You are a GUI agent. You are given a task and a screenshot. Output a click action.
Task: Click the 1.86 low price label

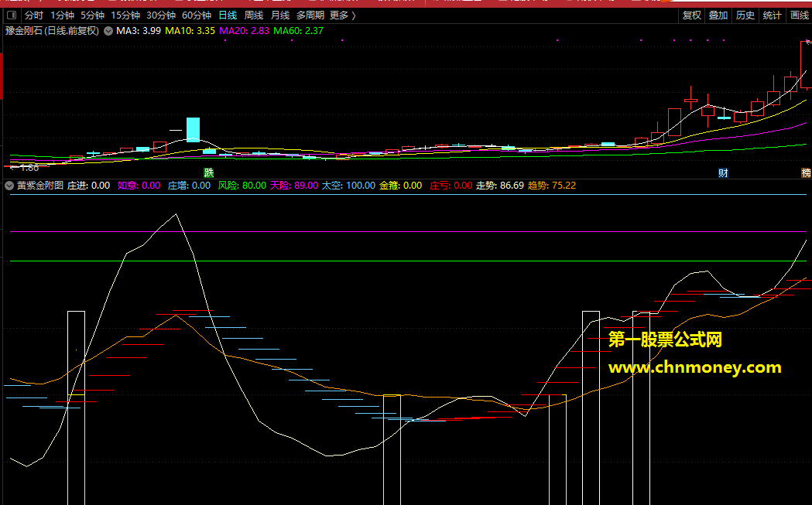pos(29,168)
